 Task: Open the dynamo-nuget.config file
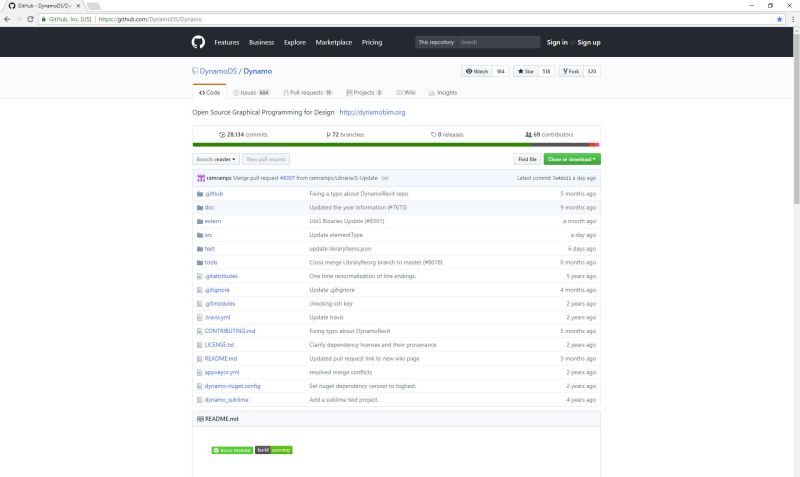(x=232, y=386)
